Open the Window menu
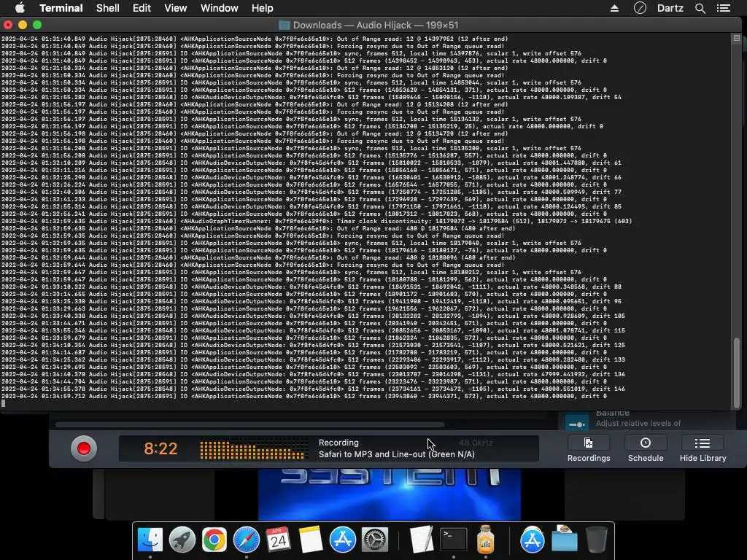This screenshot has height=560, width=747. point(219,8)
